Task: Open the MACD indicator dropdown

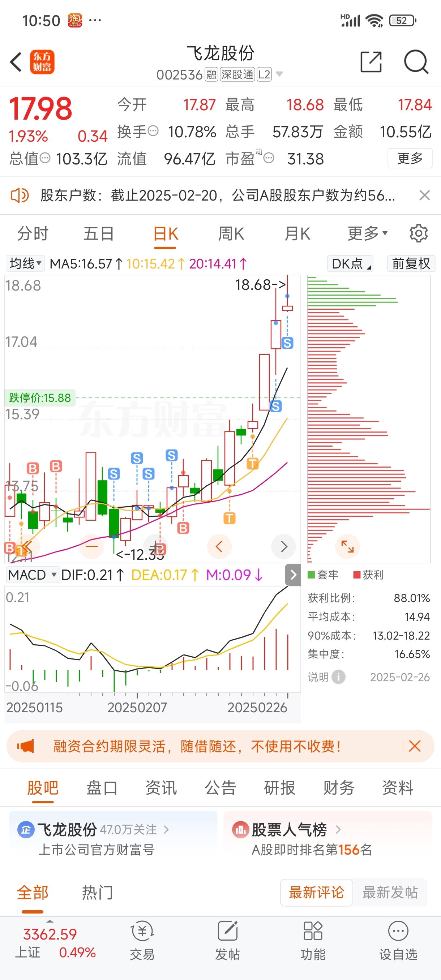Action: coord(32,575)
